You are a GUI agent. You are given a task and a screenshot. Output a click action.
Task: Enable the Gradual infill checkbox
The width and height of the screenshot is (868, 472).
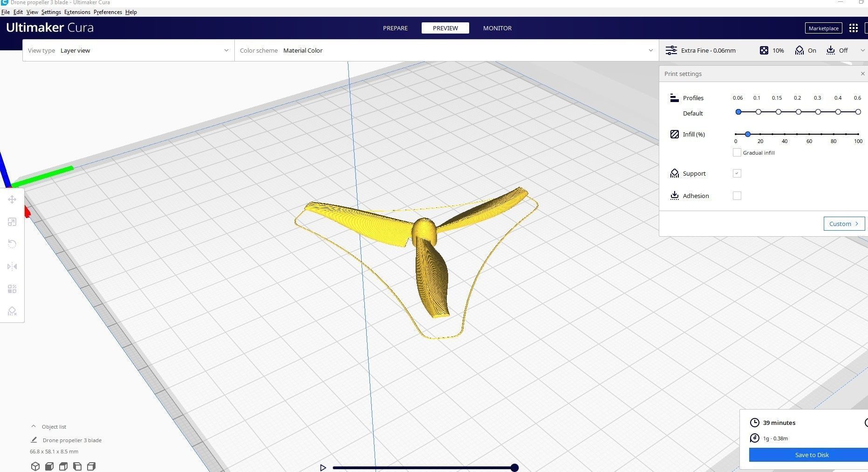tap(737, 152)
